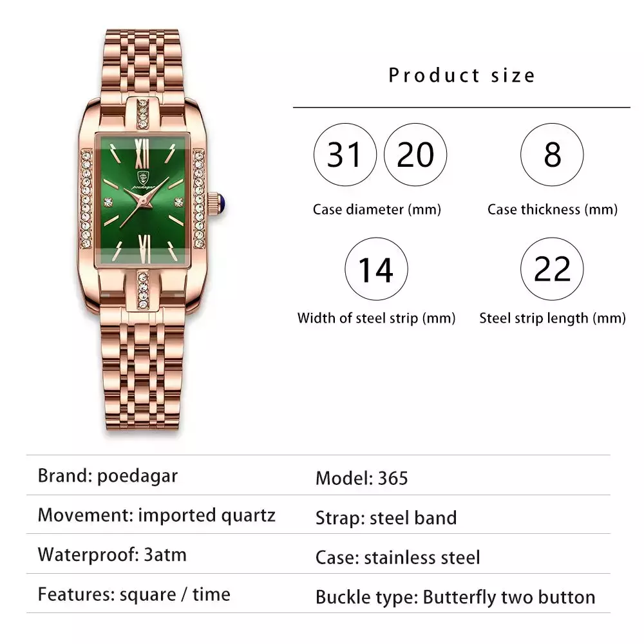
Task: Select the case thickness circle showing 8
Action: pos(552,155)
